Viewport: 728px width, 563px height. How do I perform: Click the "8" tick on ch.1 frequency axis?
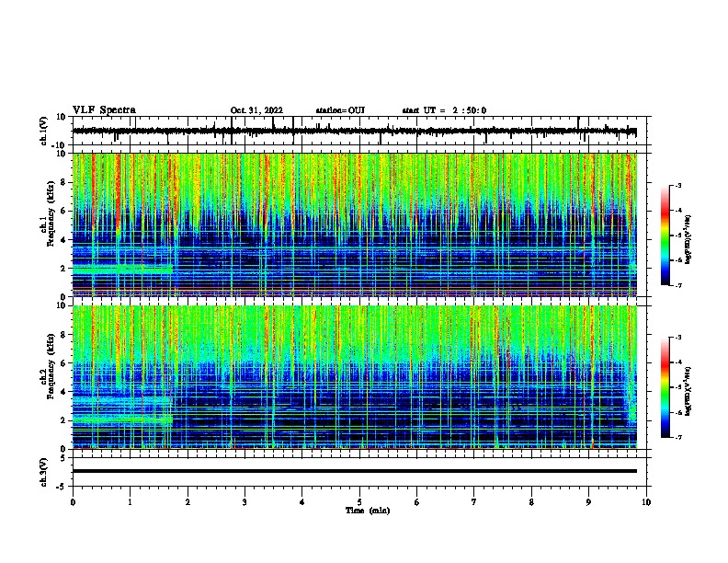tap(63, 182)
